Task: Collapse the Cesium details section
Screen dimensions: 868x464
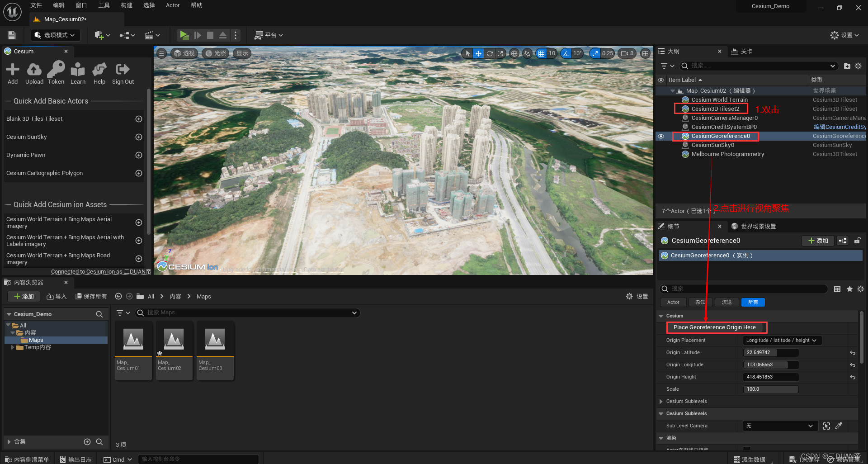Action: point(661,316)
